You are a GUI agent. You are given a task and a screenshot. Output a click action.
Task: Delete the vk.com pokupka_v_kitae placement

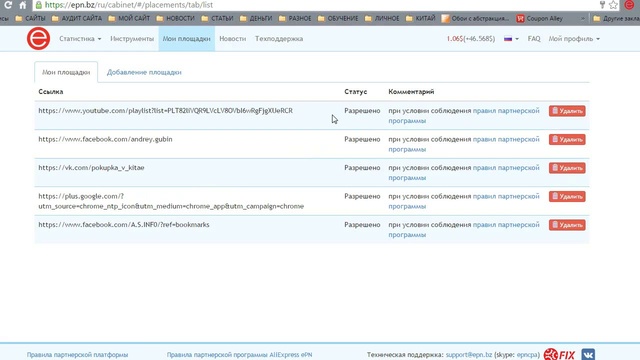click(567, 168)
